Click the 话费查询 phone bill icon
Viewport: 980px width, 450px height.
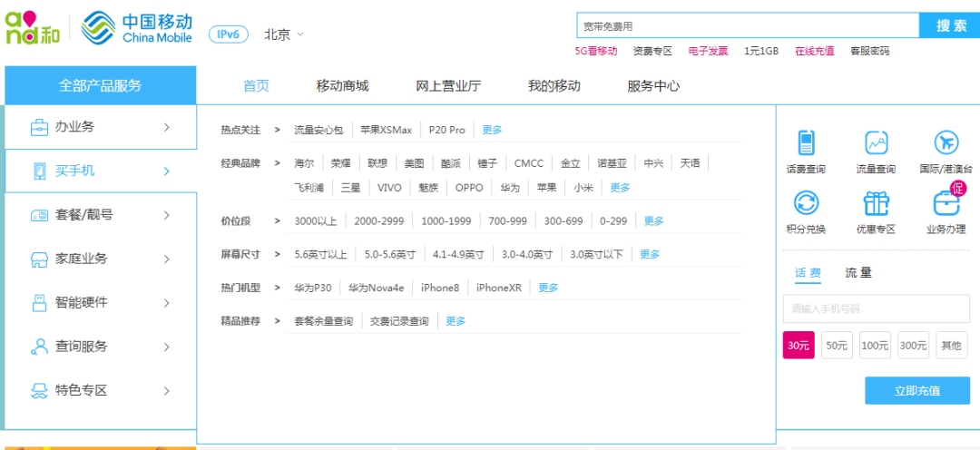[806, 143]
